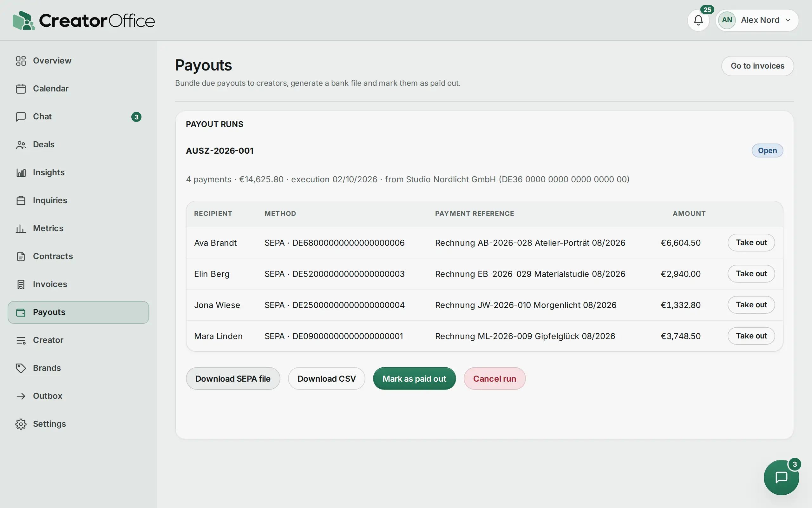The image size is (812, 508).
Task: Click run ID AUSZ-2026-001
Action: coord(220,151)
